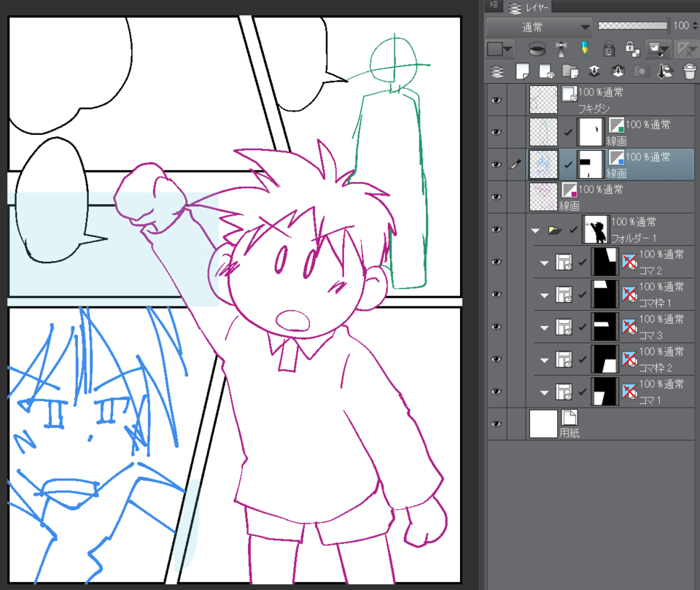Create a new raster layer
Screen dimensions: 700x590
coord(522,71)
